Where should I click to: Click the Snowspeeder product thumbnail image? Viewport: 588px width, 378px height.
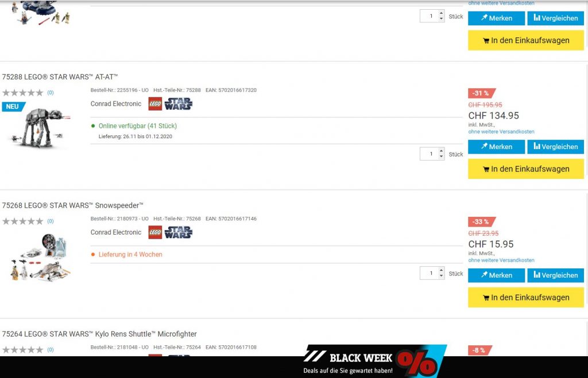click(40, 256)
